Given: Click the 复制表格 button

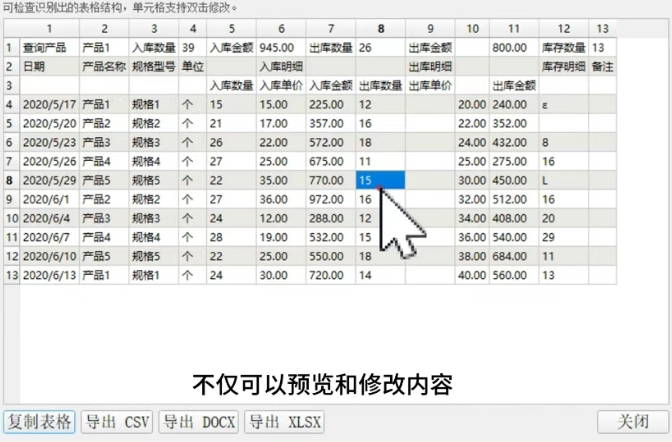Looking at the screenshot, I should 39,422.
